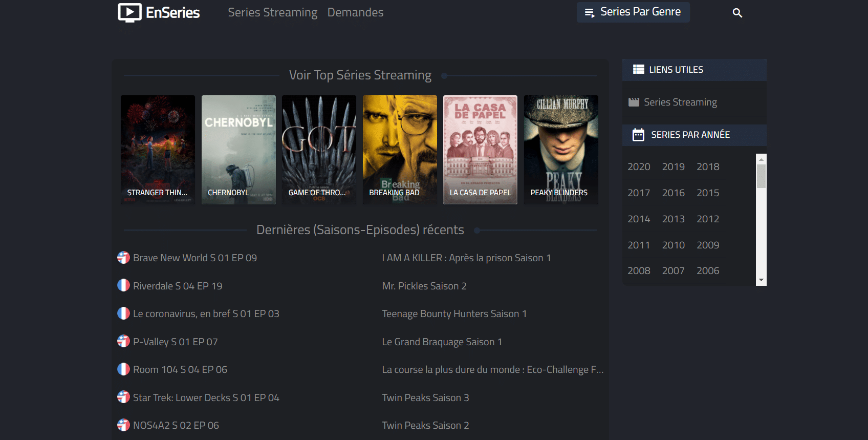The height and width of the screenshot is (440, 868).
Task: Choose year 2014
Action: [x=639, y=219]
